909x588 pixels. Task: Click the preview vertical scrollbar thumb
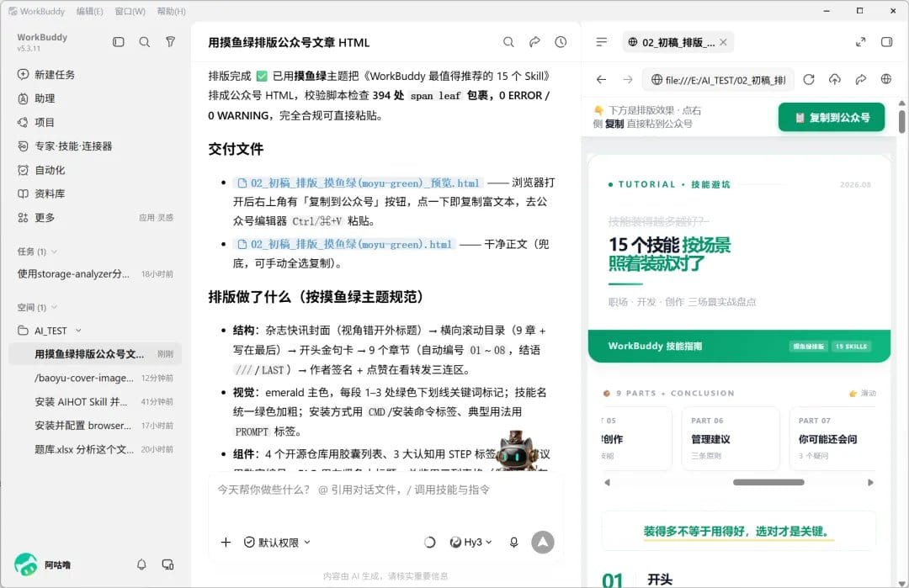[901, 122]
